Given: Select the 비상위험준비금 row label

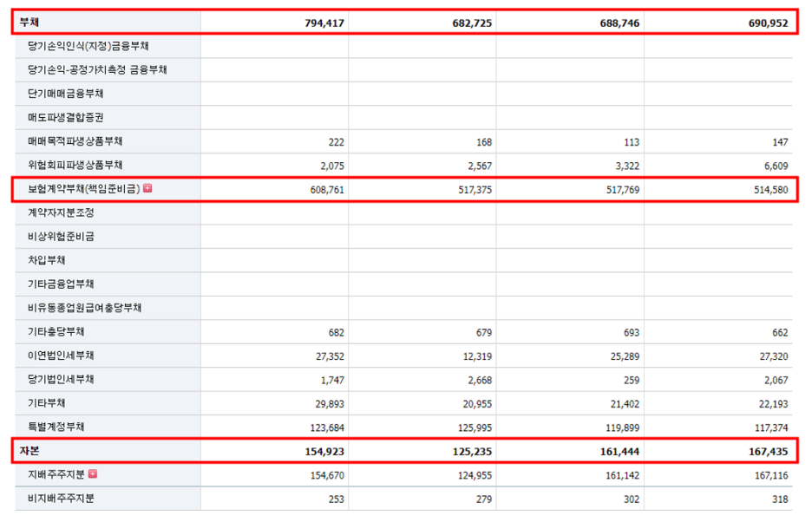Looking at the screenshot, I should pyautogui.click(x=61, y=237).
